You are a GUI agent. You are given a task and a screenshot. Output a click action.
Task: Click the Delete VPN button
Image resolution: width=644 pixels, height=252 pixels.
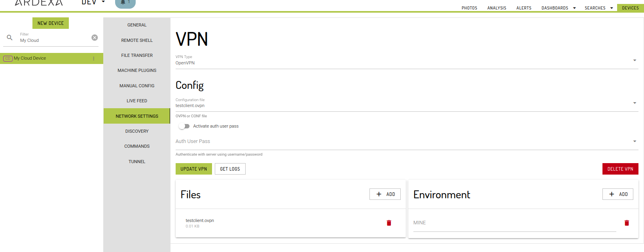[620, 169]
